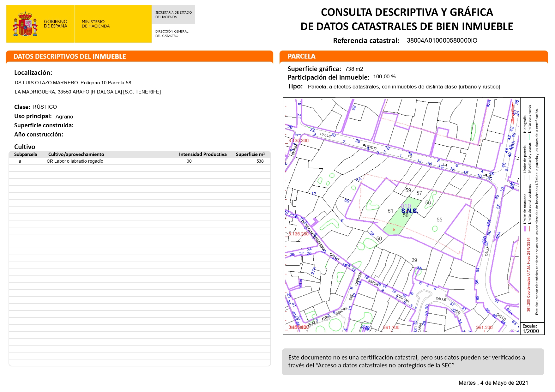Click the Superficie m² column header
The width and height of the screenshot is (555, 392).
pyautogui.click(x=250, y=154)
